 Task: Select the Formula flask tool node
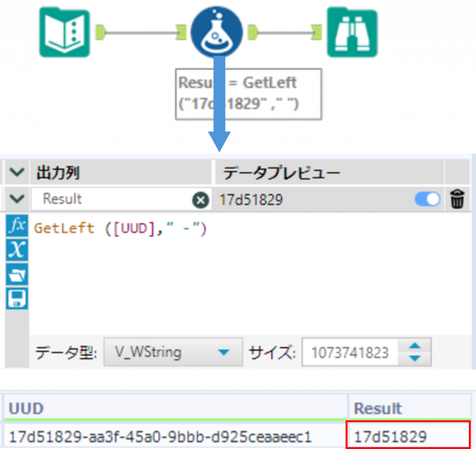[x=217, y=32]
